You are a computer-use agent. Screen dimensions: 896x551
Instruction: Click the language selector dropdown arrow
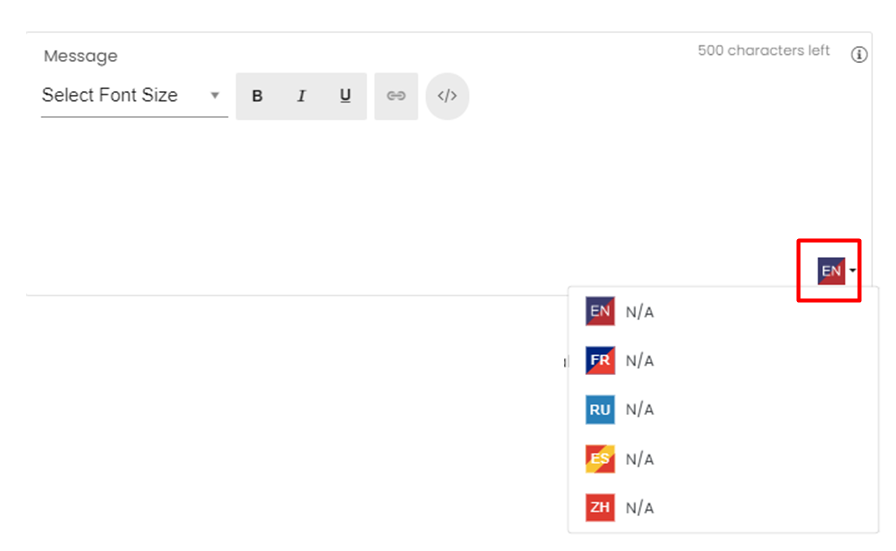point(852,271)
